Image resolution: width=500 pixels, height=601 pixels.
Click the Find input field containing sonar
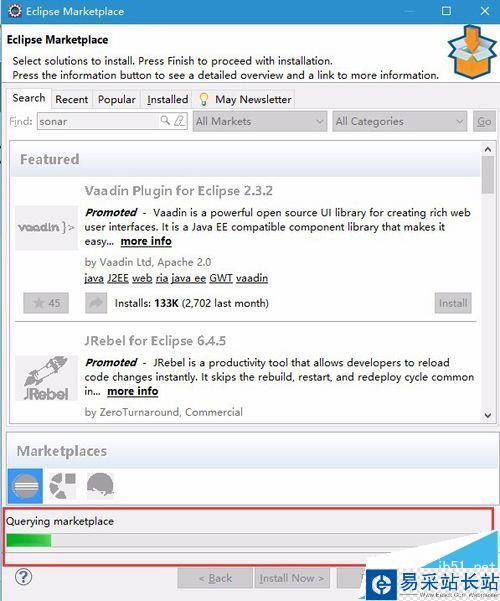click(98, 121)
